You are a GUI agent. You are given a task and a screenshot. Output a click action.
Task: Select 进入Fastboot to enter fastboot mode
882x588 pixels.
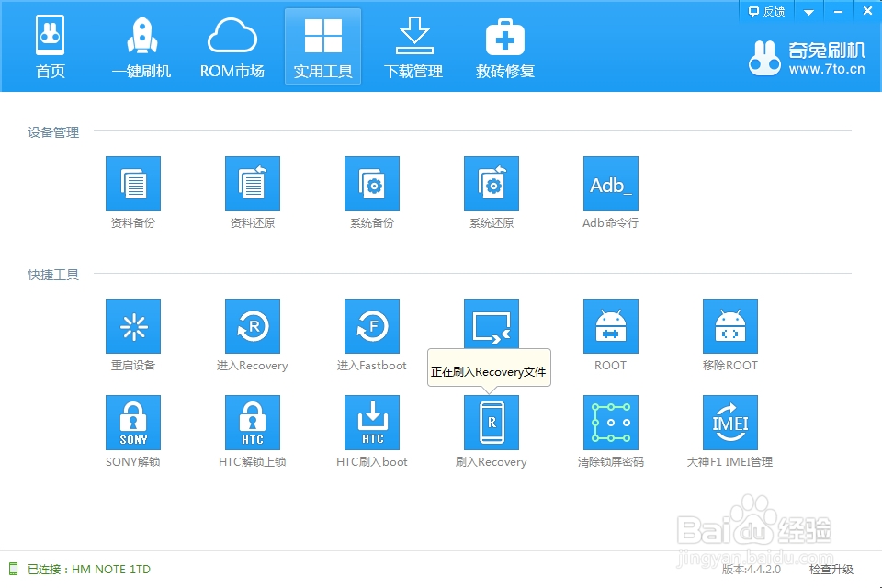point(371,325)
